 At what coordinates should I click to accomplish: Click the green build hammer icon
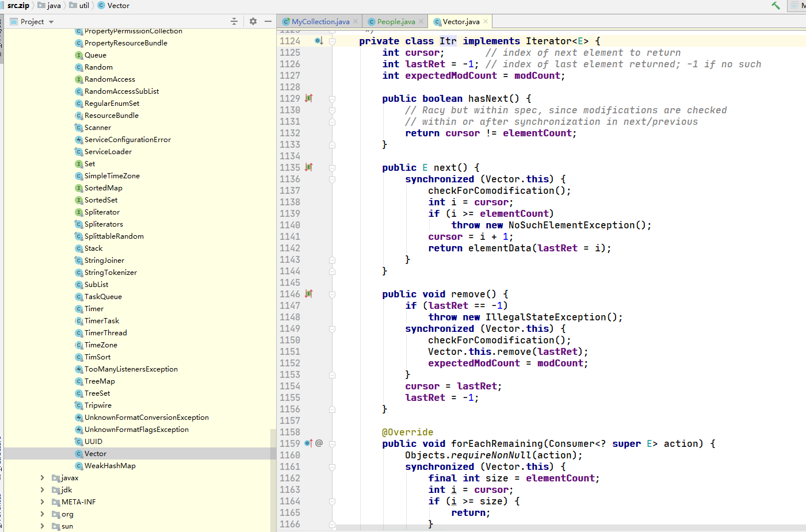(x=776, y=6)
